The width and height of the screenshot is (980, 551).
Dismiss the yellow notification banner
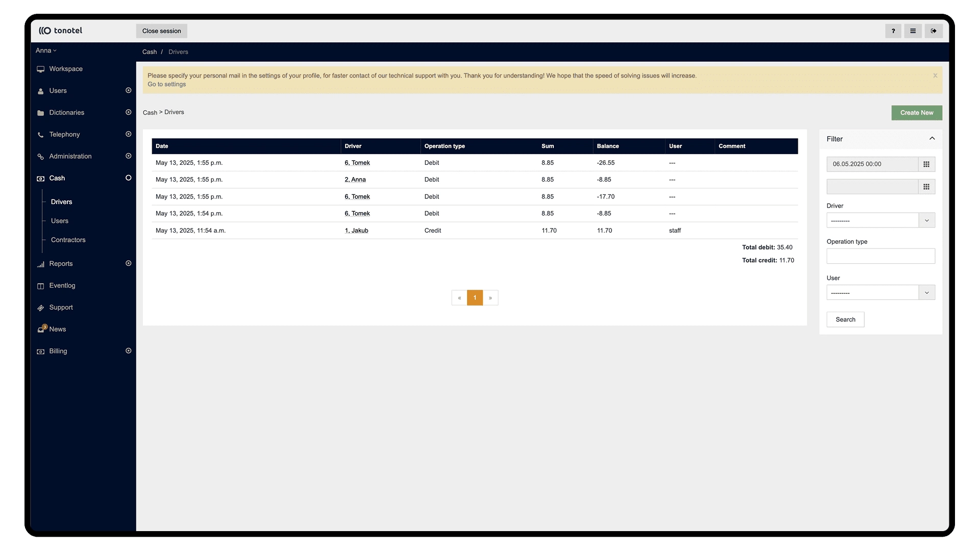tap(935, 76)
